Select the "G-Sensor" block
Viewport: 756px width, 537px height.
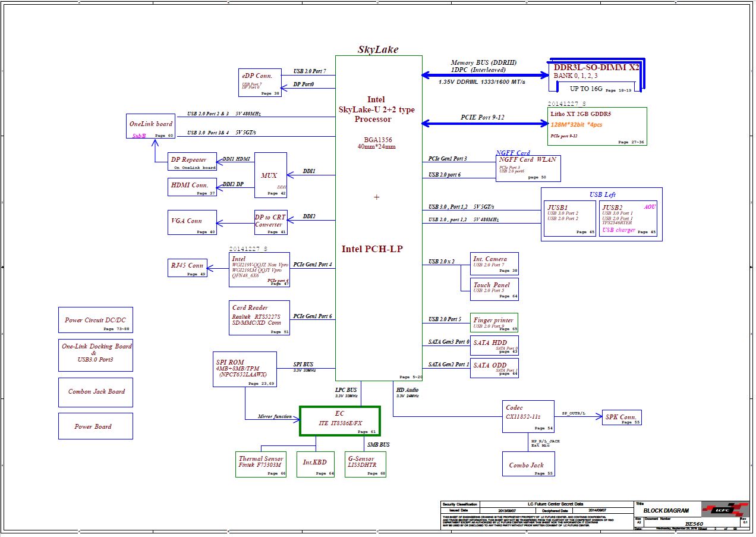click(366, 464)
